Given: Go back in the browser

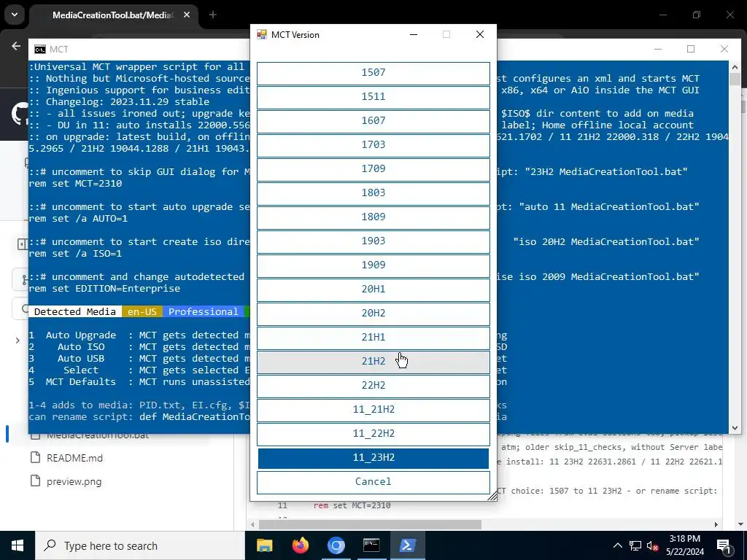Looking at the screenshot, I should click(x=16, y=46).
